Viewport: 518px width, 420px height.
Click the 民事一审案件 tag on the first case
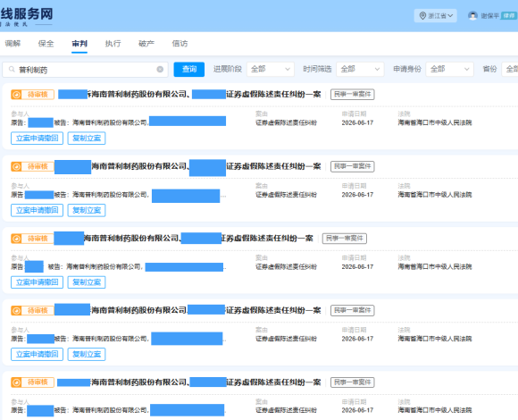[353, 95]
